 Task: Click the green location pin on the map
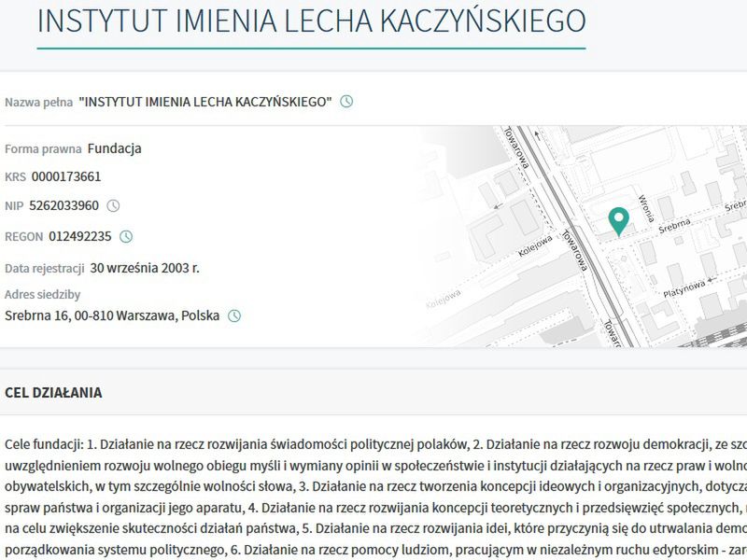tap(618, 221)
